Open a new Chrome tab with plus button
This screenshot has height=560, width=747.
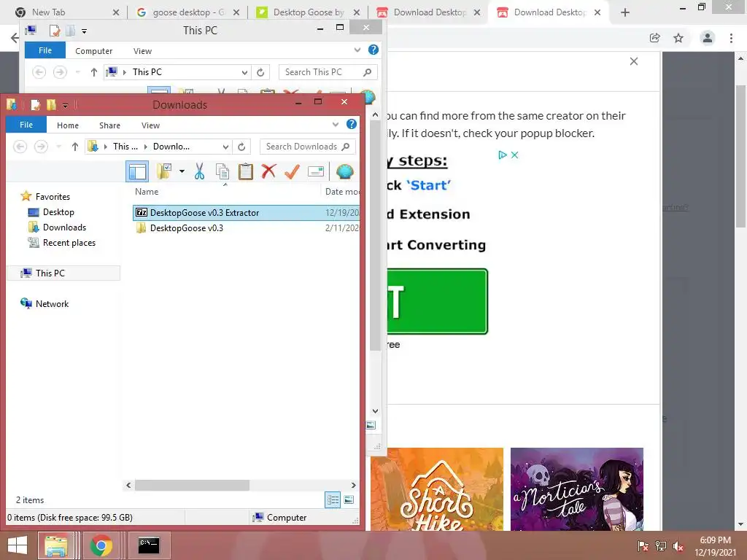(x=625, y=12)
